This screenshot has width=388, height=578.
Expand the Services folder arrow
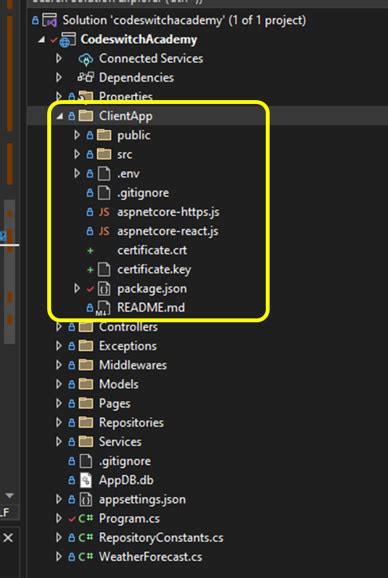pos(59,442)
